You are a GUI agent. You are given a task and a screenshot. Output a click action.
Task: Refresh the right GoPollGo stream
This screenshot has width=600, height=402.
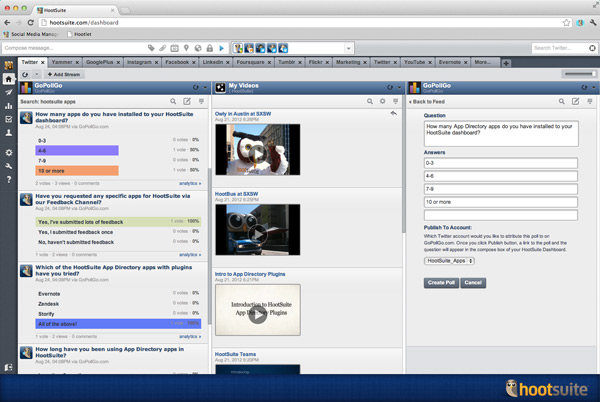(584, 88)
